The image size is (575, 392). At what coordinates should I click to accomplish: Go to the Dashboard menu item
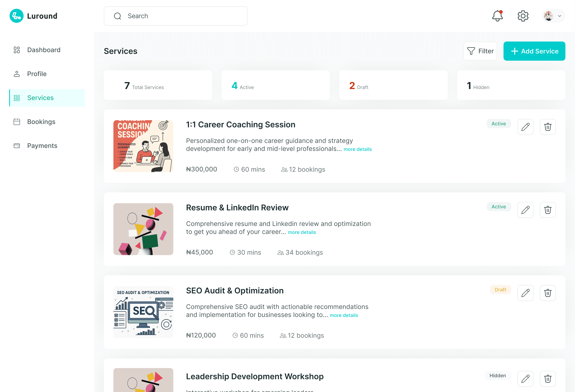pyautogui.click(x=44, y=50)
